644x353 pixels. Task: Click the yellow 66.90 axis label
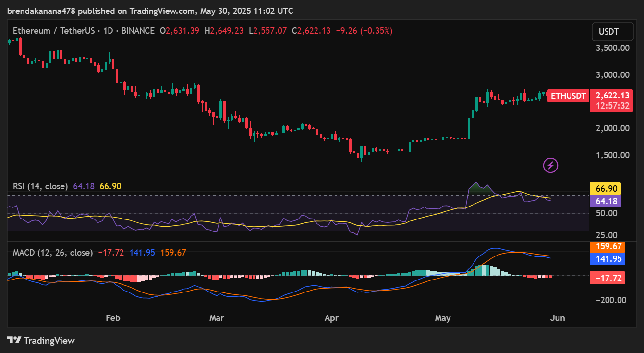point(606,189)
